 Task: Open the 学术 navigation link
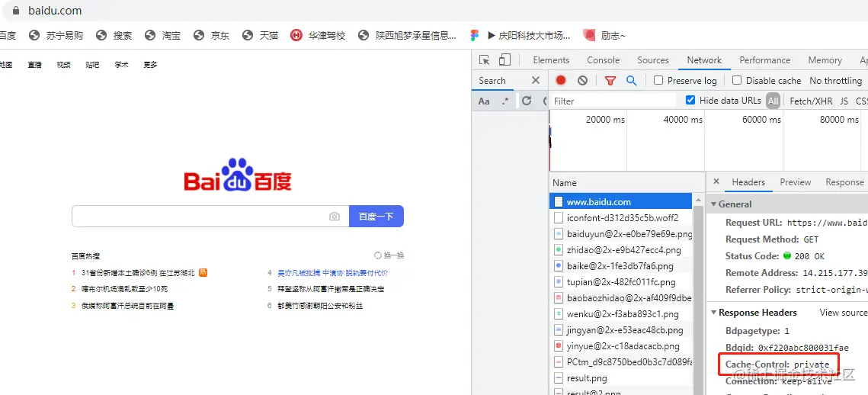click(121, 65)
